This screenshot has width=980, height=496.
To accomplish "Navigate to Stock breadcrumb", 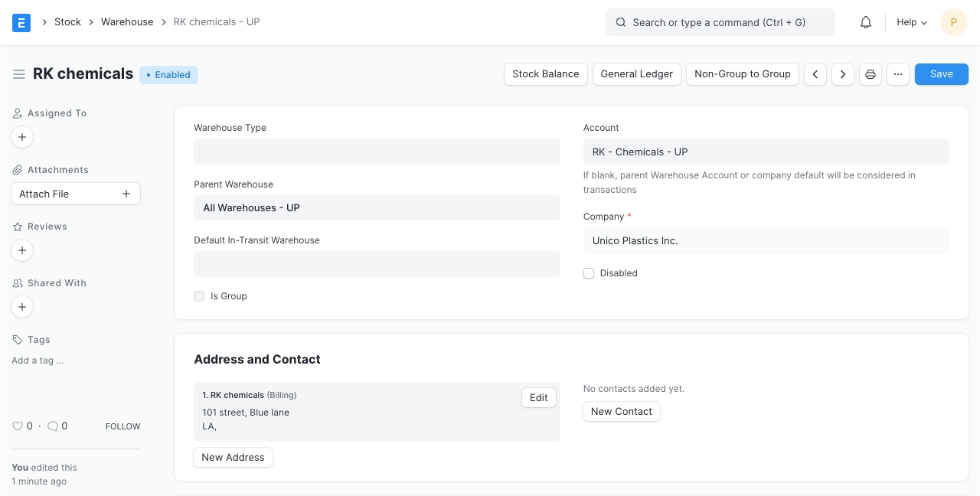I will (x=67, y=22).
